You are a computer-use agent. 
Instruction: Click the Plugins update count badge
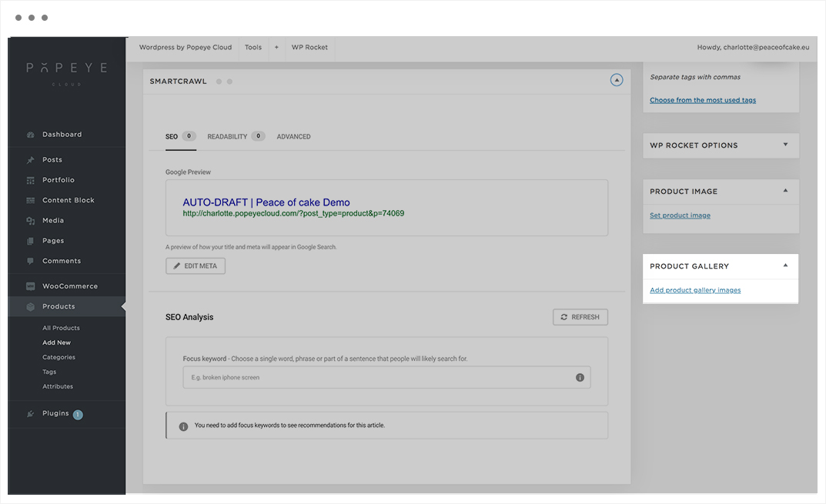[78, 415]
